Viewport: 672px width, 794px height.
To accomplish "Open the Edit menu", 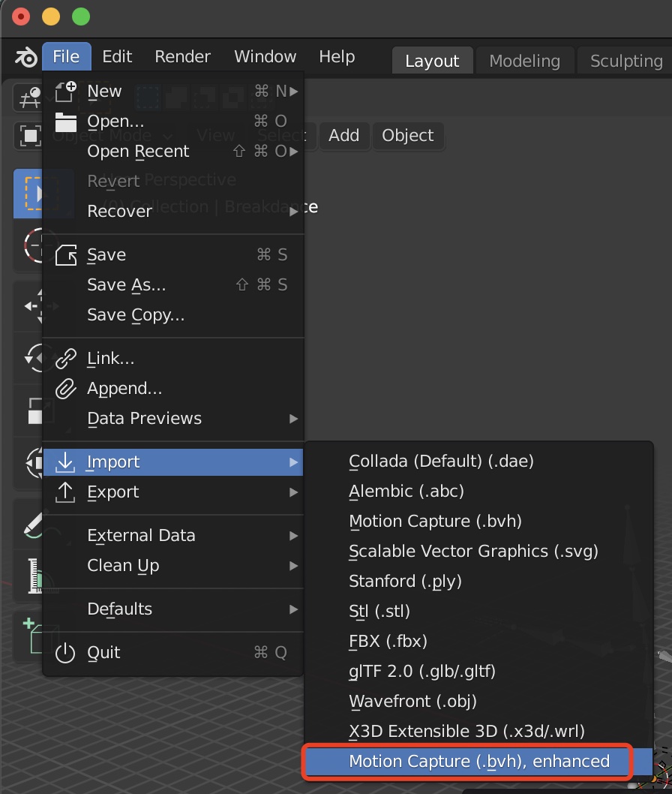I will click(x=117, y=56).
